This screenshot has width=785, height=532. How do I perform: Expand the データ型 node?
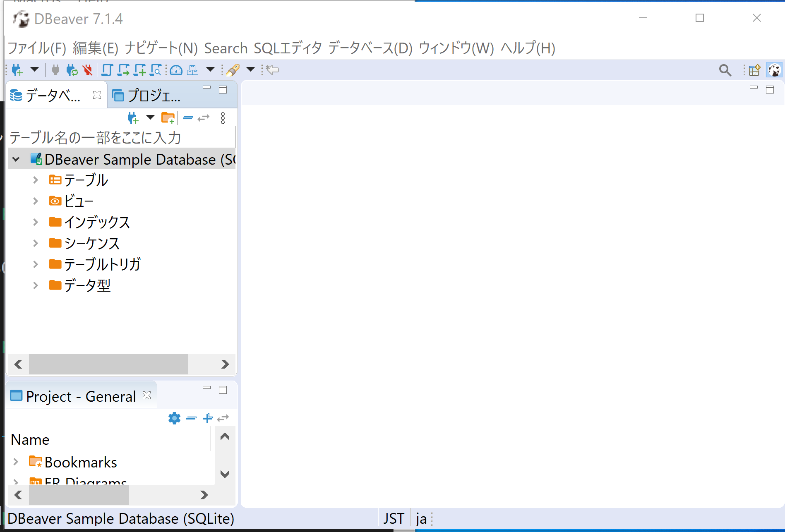(36, 285)
